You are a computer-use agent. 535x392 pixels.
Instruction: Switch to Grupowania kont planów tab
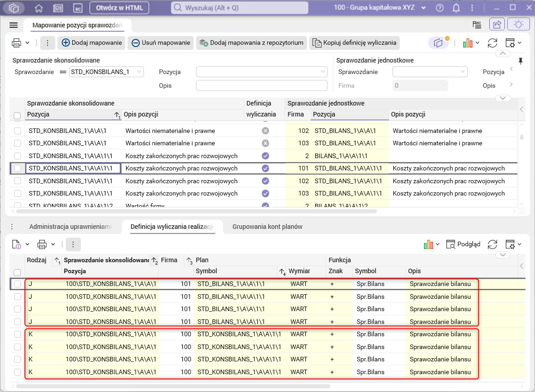click(267, 227)
